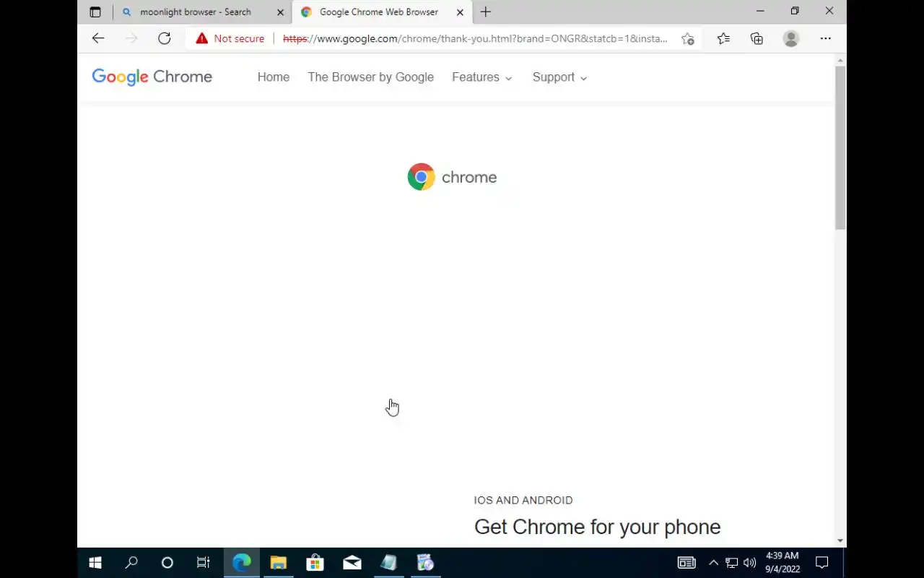
Task: Open the Collections icon
Action: click(x=757, y=39)
